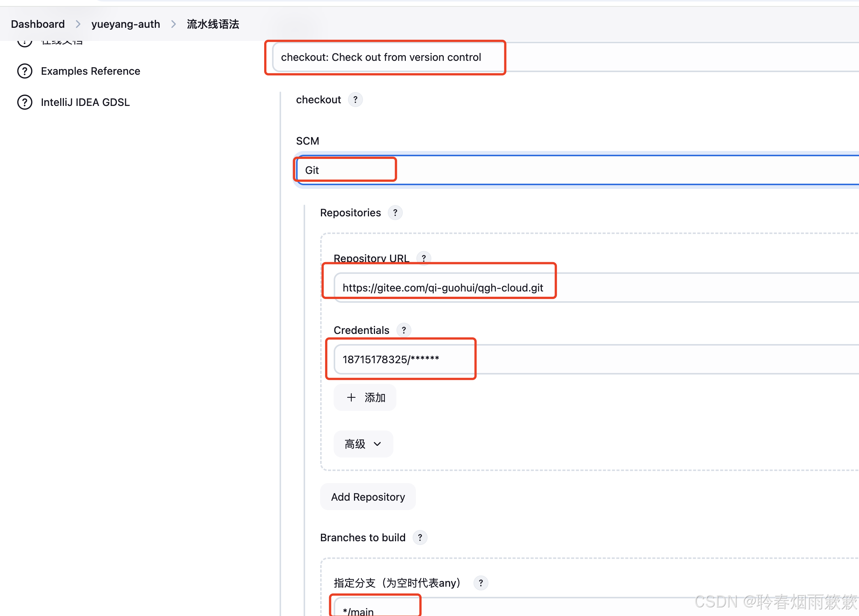Click the Add Repository button
Image resolution: width=859 pixels, height=616 pixels.
pyautogui.click(x=368, y=497)
